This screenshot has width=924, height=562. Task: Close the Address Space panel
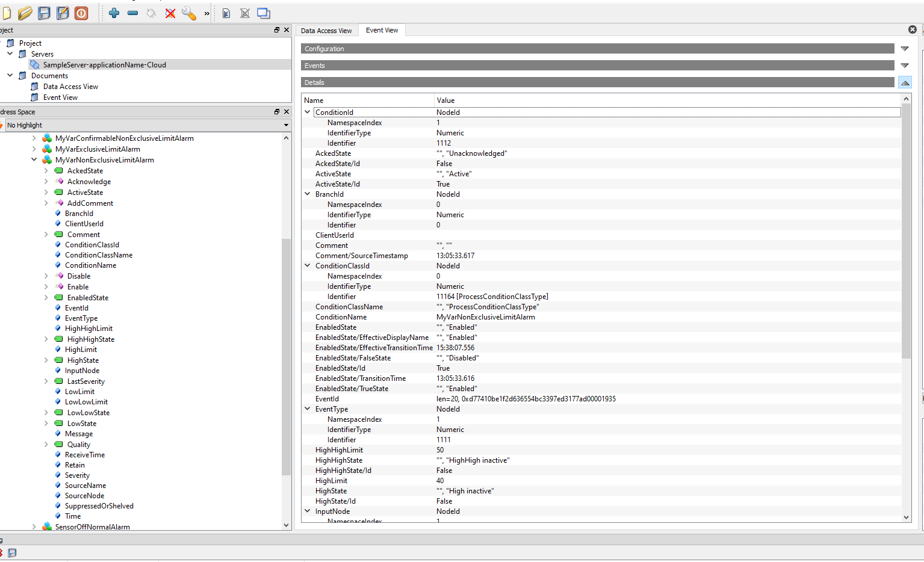[x=287, y=111]
